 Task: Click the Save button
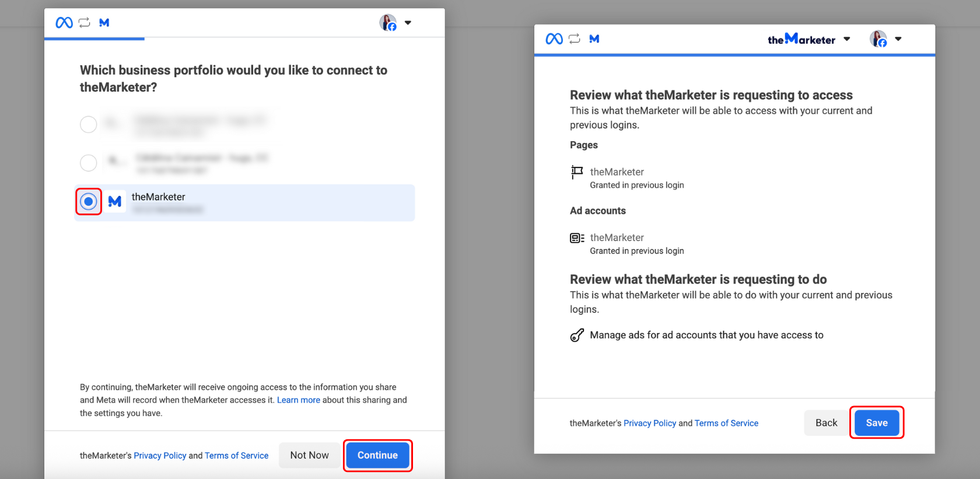pos(877,423)
